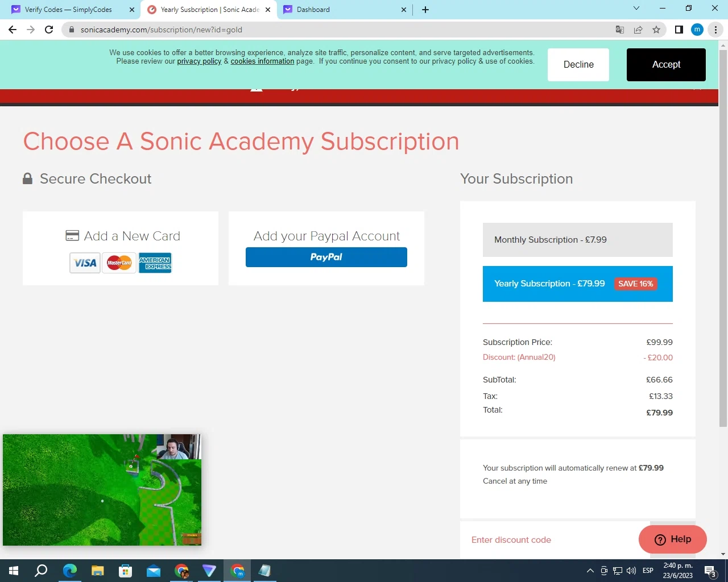Open a new browser tab
The width and height of the screenshot is (728, 582).
[425, 10]
